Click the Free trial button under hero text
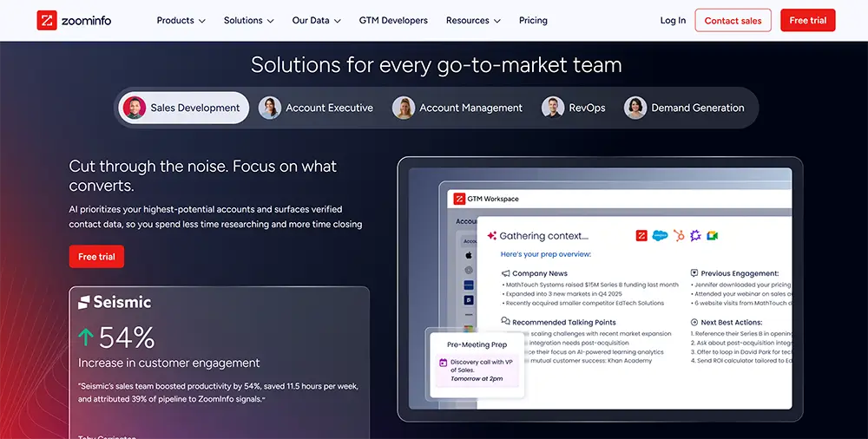Screen dimensions: 868x439 pos(96,257)
